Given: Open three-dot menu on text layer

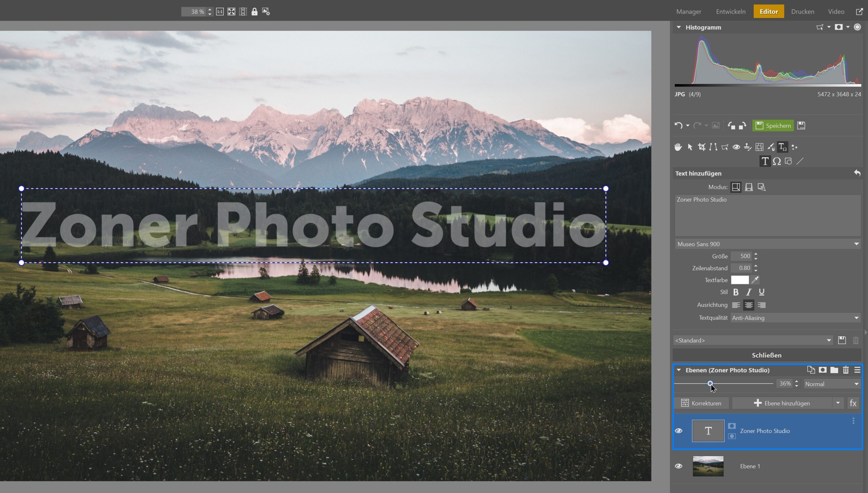Looking at the screenshot, I should coord(853,421).
